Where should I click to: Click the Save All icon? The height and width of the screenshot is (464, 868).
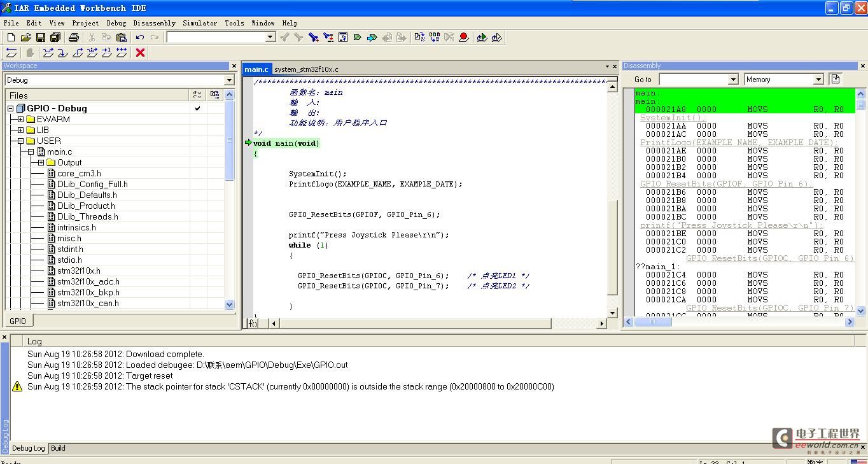click(x=55, y=38)
